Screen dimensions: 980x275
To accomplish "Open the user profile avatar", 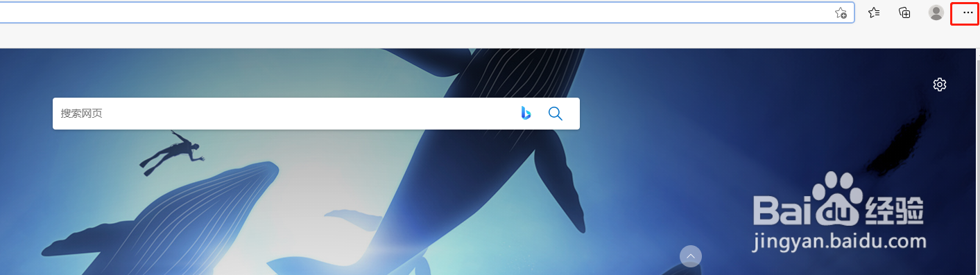I will [936, 12].
